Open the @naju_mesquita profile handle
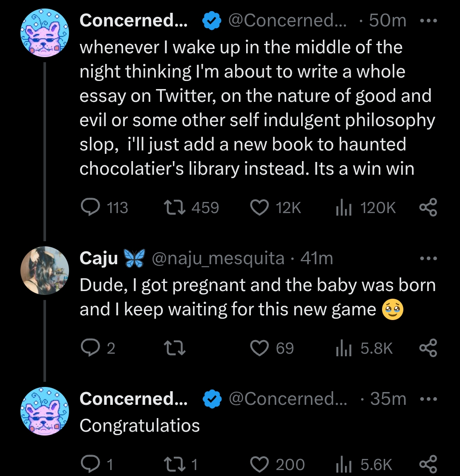The image size is (460, 476). point(218,259)
